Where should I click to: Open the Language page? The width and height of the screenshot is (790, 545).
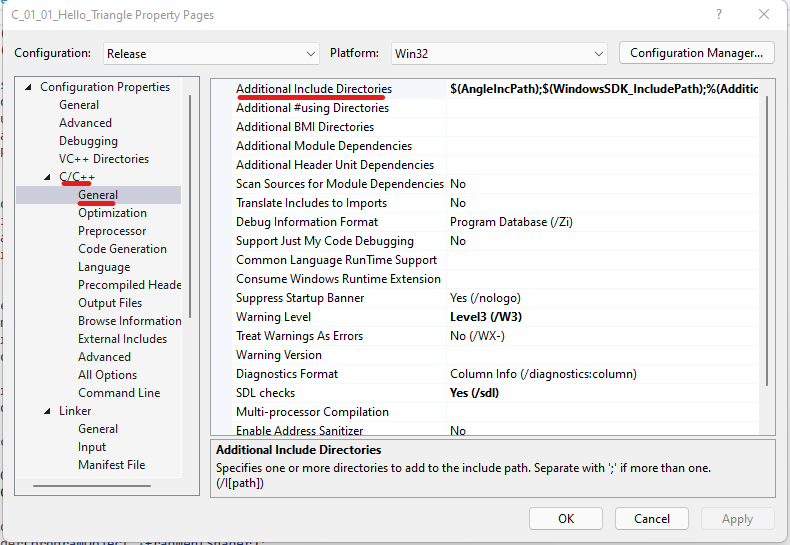(104, 267)
